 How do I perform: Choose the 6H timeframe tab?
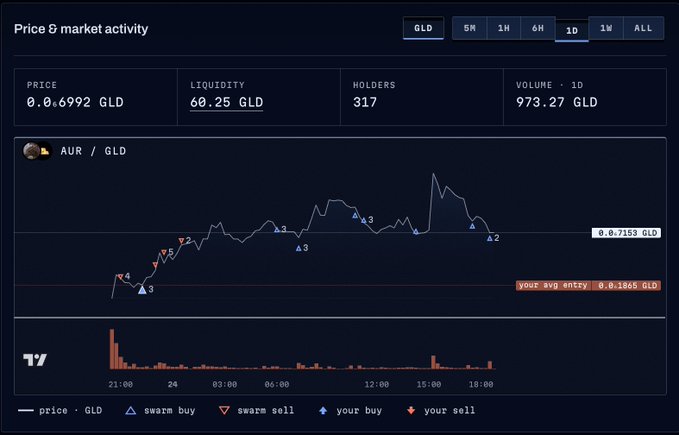[538, 29]
